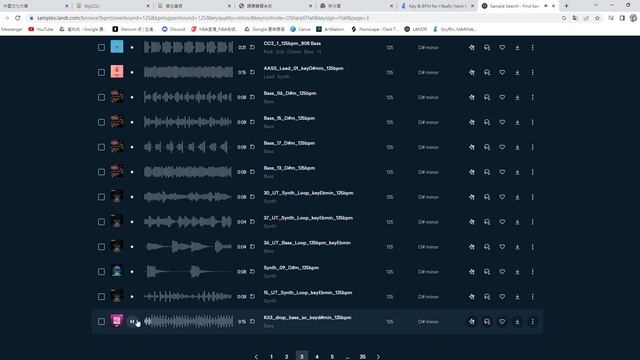Open the three-dot menu on the KX3_drop_bass row
640x360 pixels.
[532, 321]
